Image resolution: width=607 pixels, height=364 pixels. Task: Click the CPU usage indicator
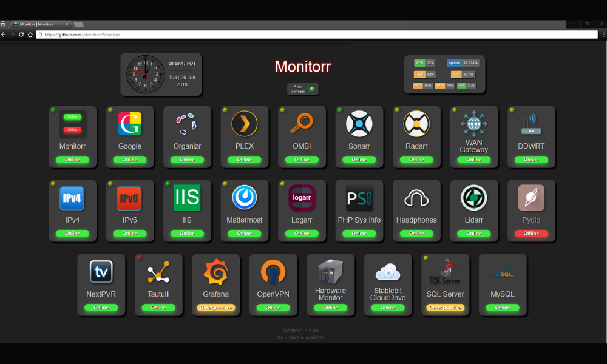pyautogui.click(x=425, y=62)
